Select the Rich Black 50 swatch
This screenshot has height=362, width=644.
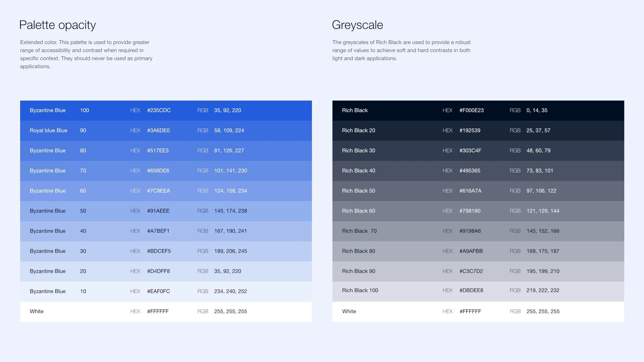pyautogui.click(x=478, y=191)
